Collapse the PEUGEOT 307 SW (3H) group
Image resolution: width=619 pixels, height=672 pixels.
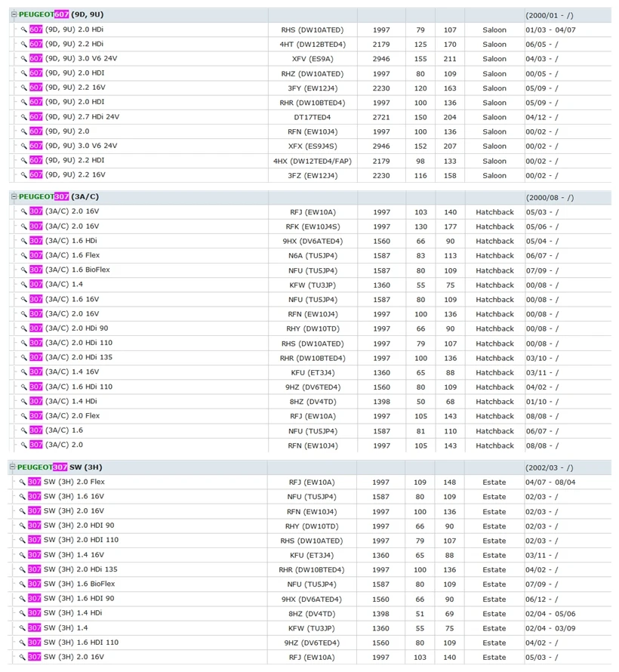(x=12, y=467)
